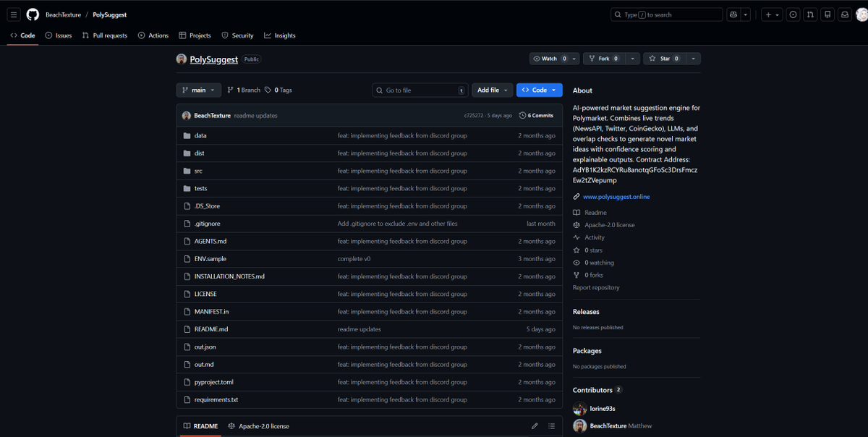
Task: Switch to the Issues tab
Action: (59, 35)
